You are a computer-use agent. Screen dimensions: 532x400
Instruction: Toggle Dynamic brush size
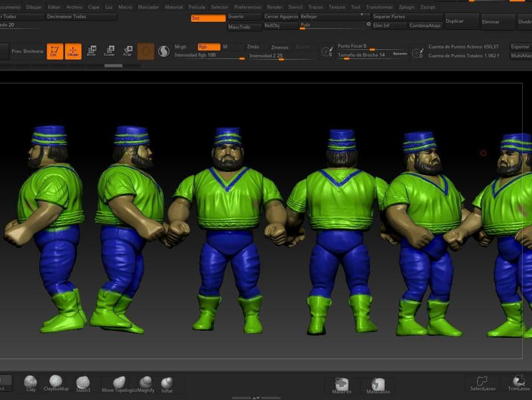tap(400, 54)
